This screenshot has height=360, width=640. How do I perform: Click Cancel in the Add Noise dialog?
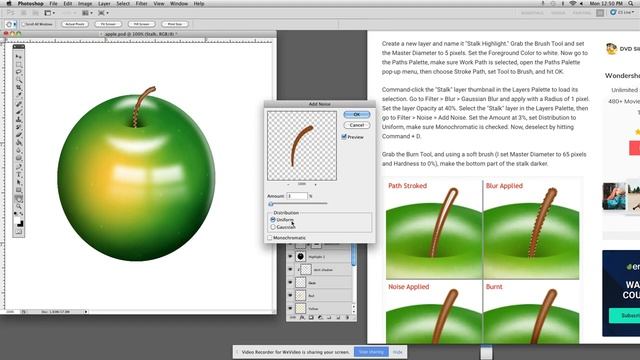tap(357, 125)
